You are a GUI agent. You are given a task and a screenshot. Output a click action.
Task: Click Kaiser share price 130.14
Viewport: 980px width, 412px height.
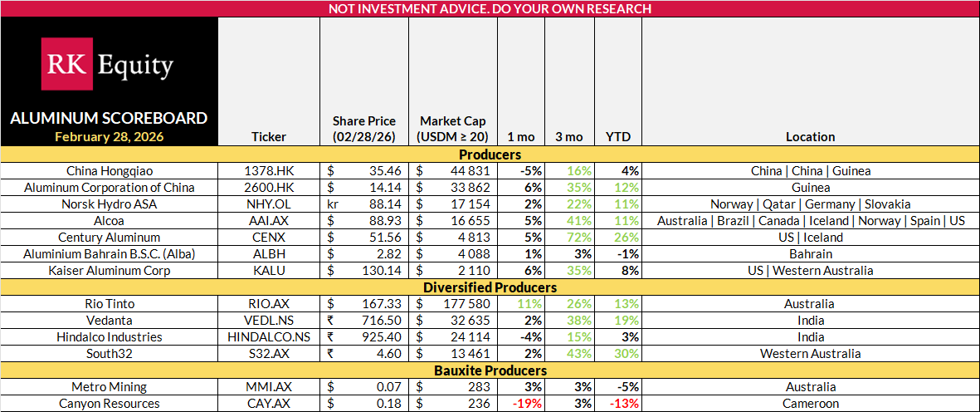384,271
